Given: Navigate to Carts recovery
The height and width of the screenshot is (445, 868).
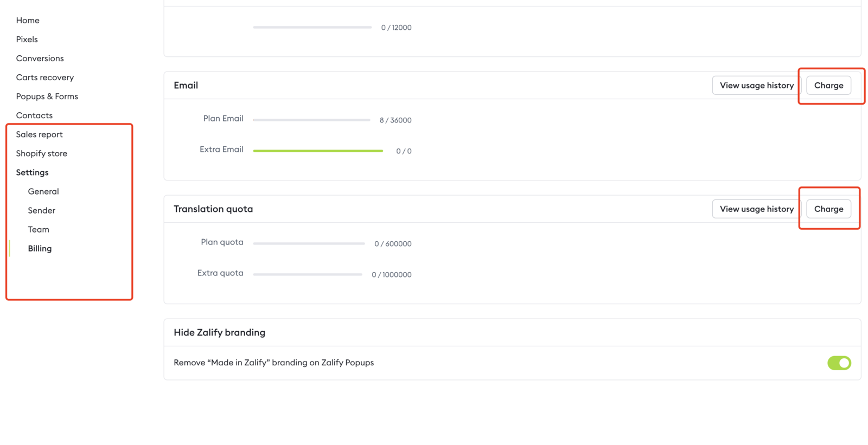Looking at the screenshot, I should 45,78.
